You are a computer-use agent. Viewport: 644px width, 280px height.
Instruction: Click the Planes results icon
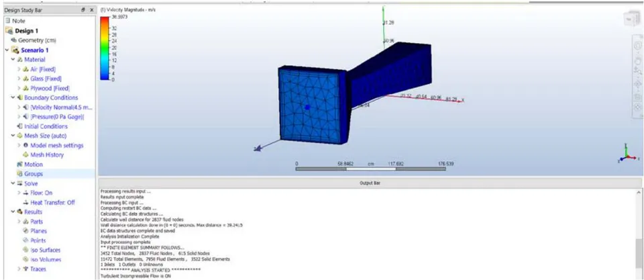[26, 231]
